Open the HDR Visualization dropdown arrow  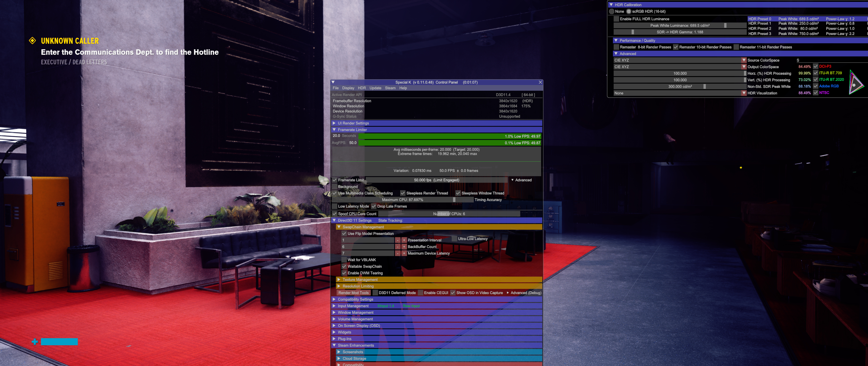click(744, 93)
